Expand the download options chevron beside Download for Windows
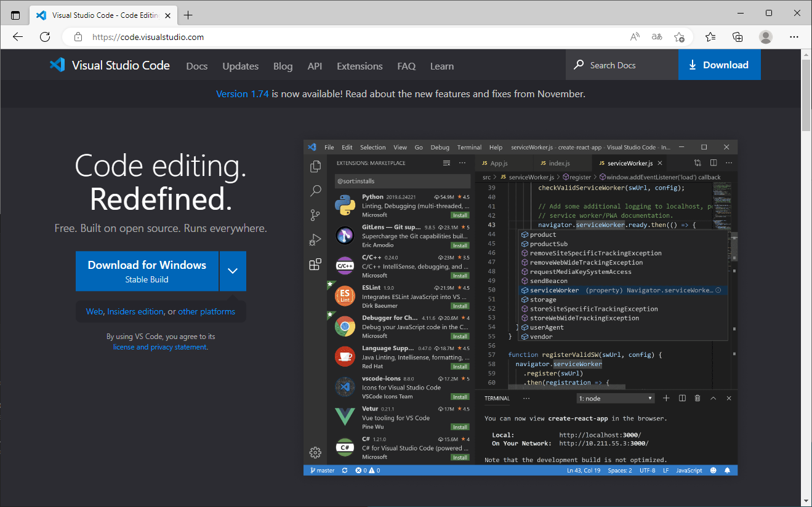Screen dimensions: 812x507 (x=233, y=271)
